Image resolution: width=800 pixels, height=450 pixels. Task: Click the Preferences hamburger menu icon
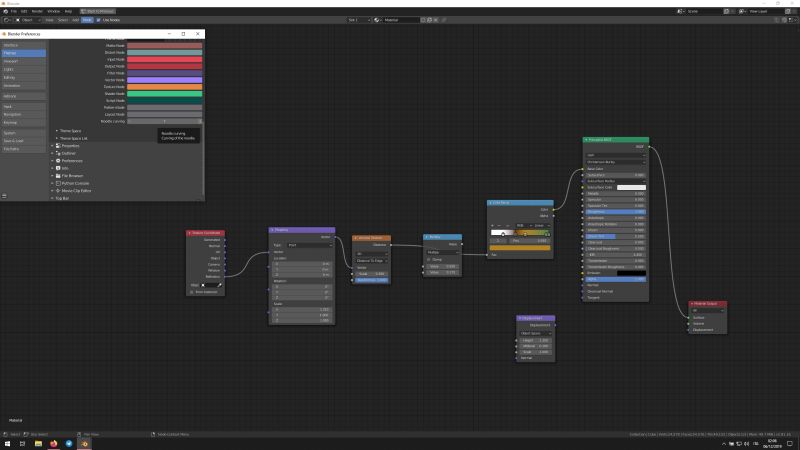4,196
